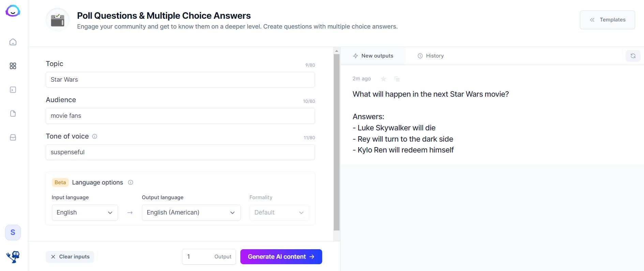
Task: Open the S user avatar menu
Action: [13, 233]
